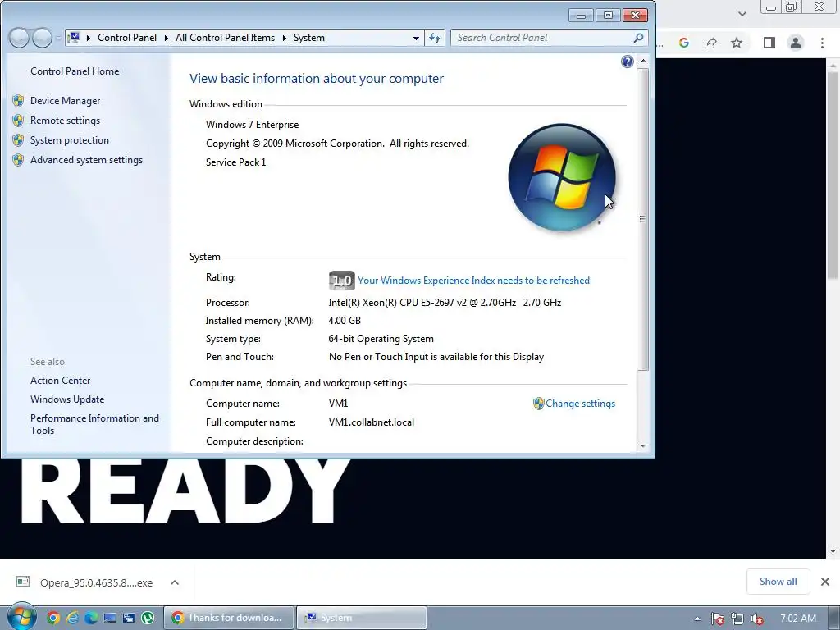
Task: Open Advanced system settings link
Action: [x=86, y=160]
